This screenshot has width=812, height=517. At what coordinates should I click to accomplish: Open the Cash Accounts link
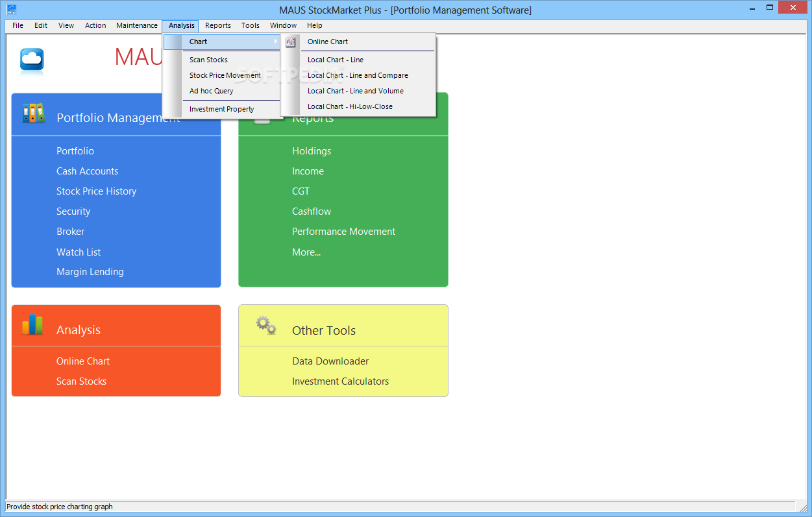(88, 171)
